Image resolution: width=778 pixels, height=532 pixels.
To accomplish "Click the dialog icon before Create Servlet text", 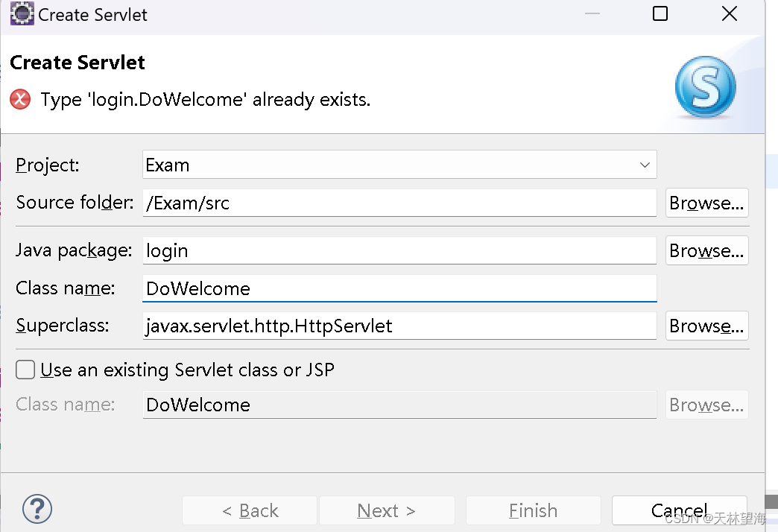I will [21, 13].
